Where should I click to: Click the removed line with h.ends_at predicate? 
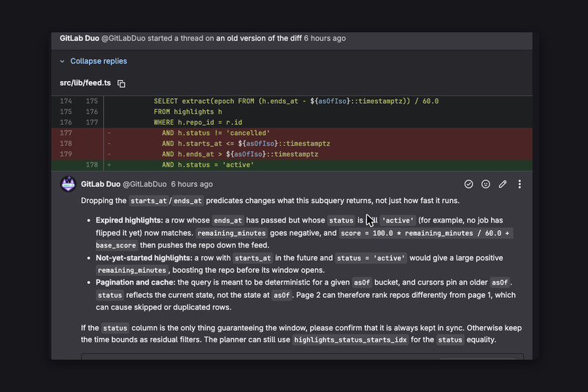coord(240,154)
